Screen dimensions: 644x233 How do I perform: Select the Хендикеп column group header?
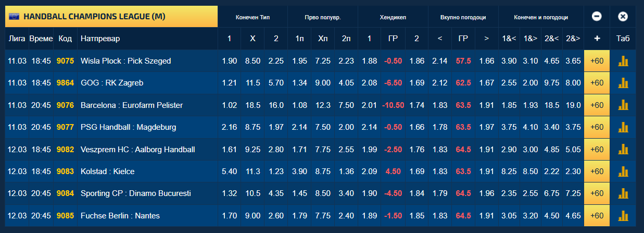pos(393,17)
